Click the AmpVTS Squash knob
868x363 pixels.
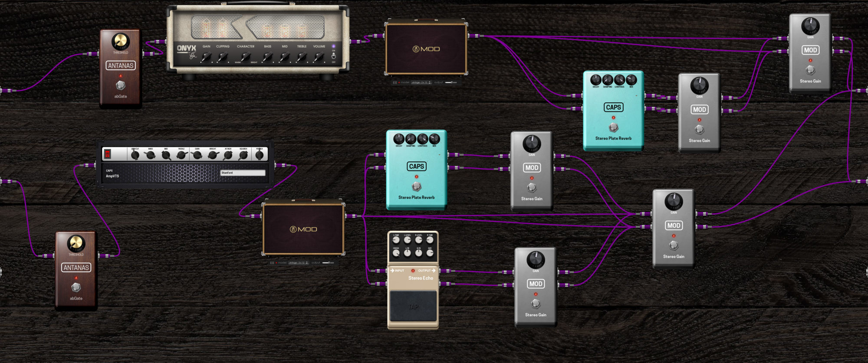[243, 155]
